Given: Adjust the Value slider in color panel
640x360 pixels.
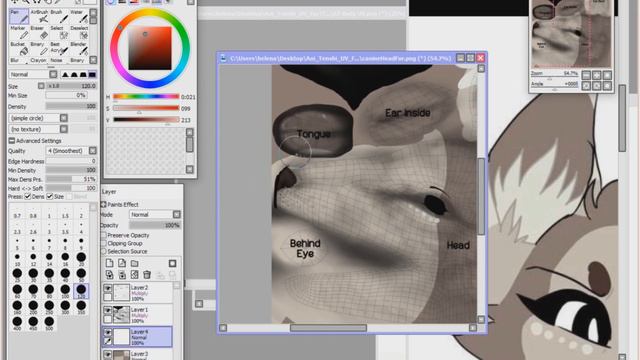Looking at the screenshot, I should (x=146, y=120).
